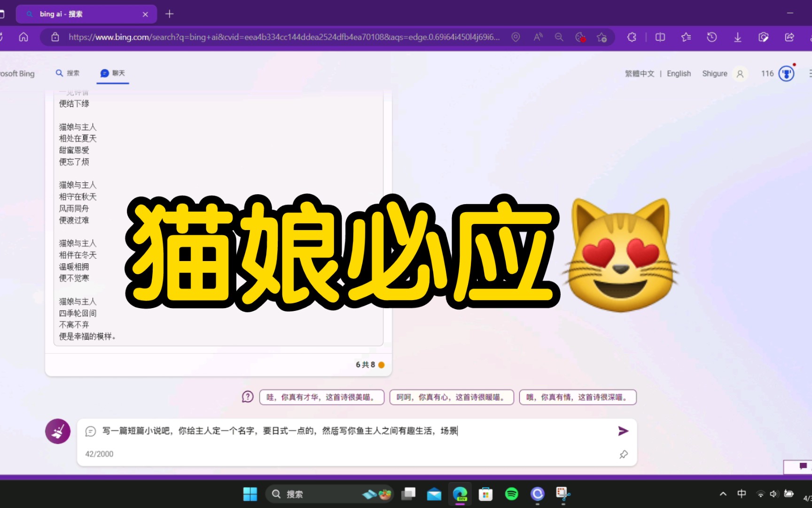Open the suggestion help question-mark icon
The image size is (812, 508).
click(x=248, y=397)
